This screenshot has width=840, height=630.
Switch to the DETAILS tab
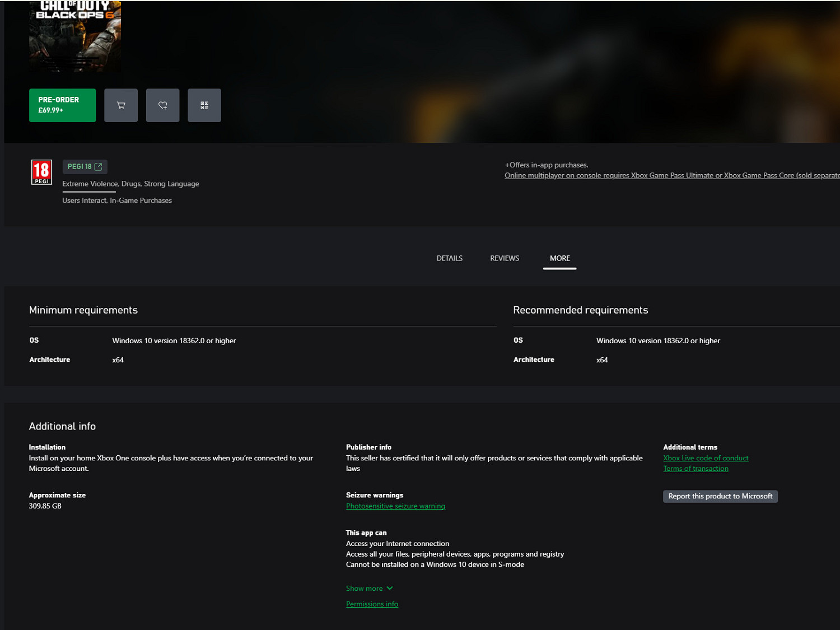point(449,258)
